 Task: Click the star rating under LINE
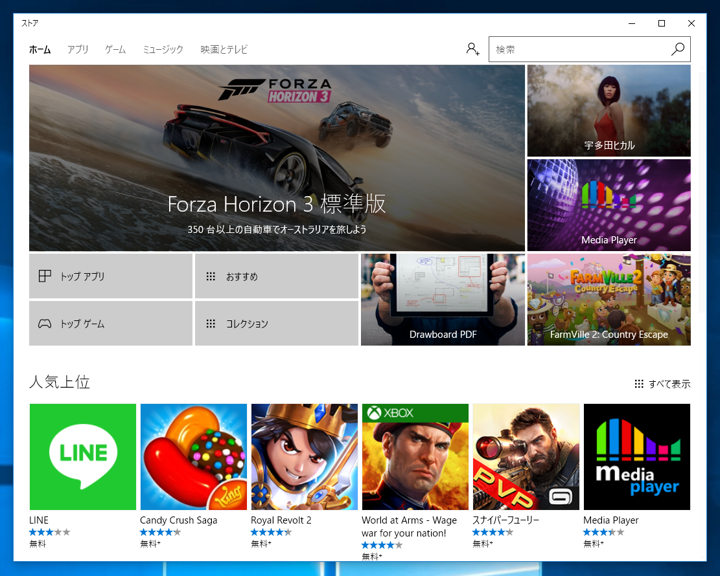(50, 532)
